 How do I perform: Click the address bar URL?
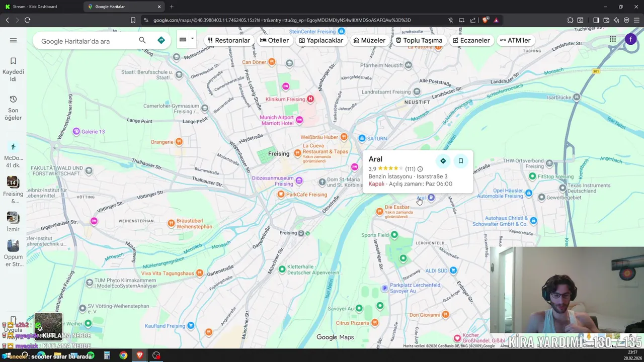click(282, 20)
